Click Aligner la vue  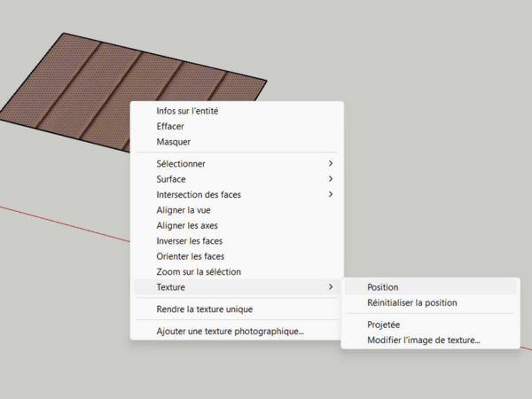click(x=184, y=210)
